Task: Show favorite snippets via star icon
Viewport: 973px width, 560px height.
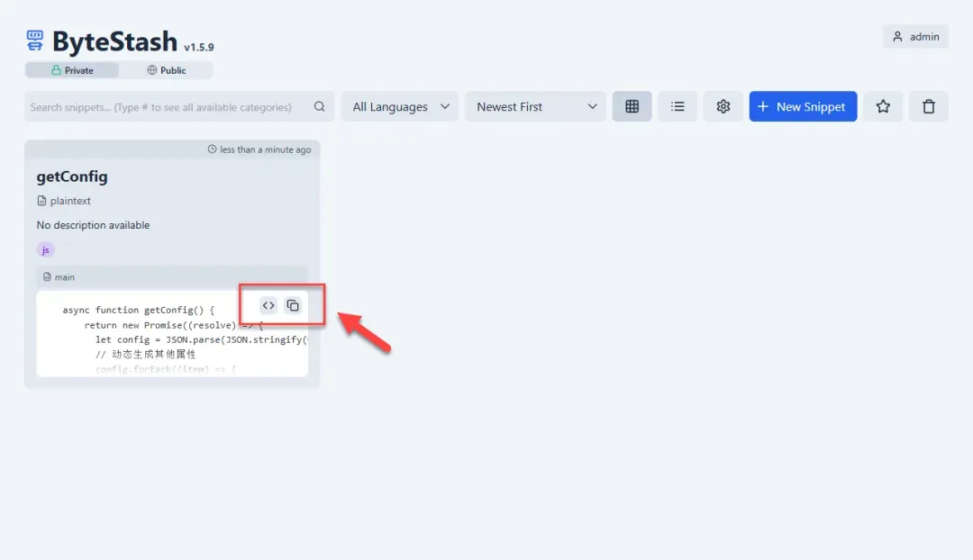Action: (x=883, y=106)
